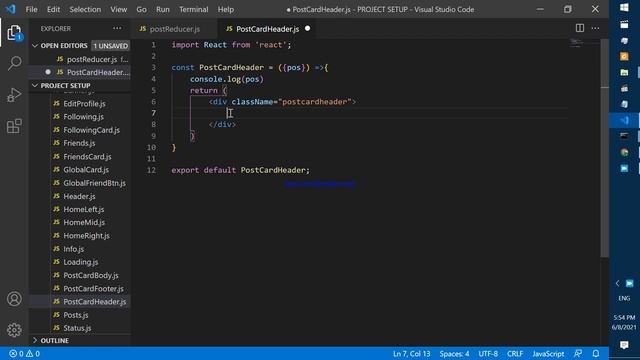Open the Go menu
The height and width of the screenshot is (360, 640).
(x=141, y=9)
